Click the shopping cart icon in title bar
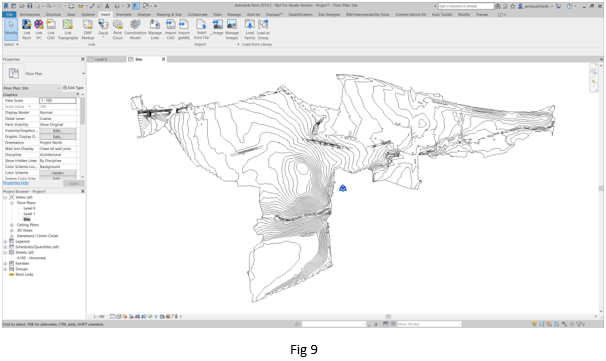Image resolution: width=606 pixels, height=361 pixels. 558,6
